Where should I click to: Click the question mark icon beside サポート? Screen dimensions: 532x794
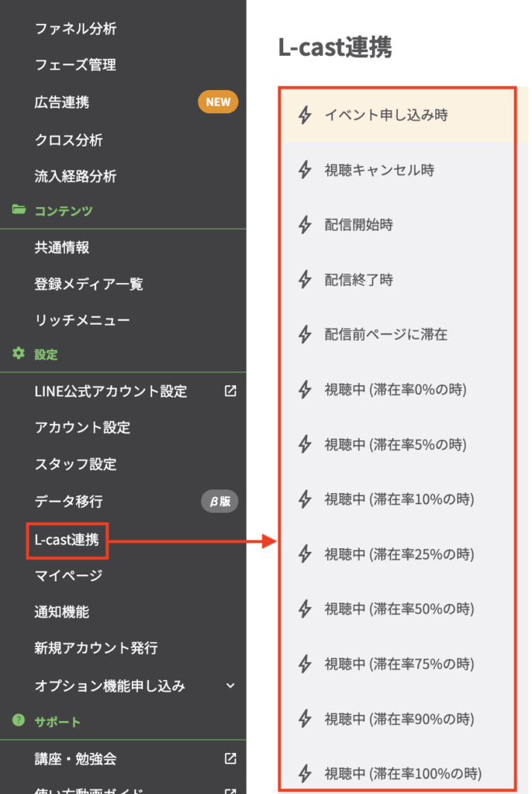pyautogui.click(x=19, y=721)
